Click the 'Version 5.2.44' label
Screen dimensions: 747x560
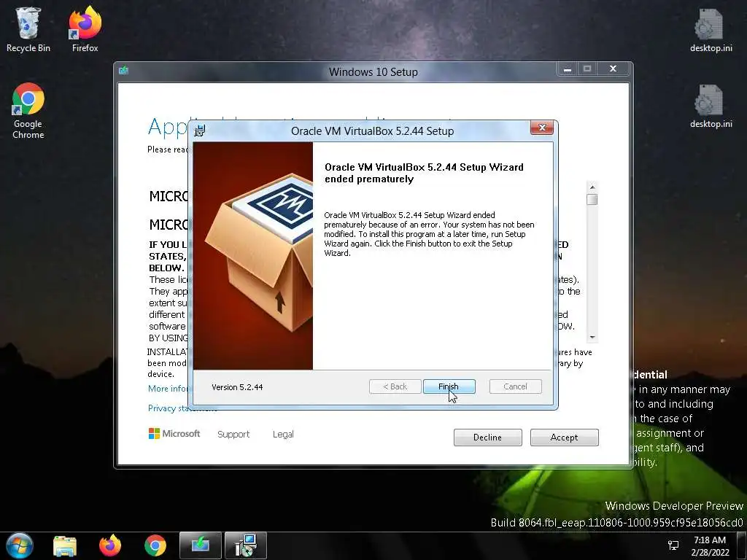click(x=237, y=387)
